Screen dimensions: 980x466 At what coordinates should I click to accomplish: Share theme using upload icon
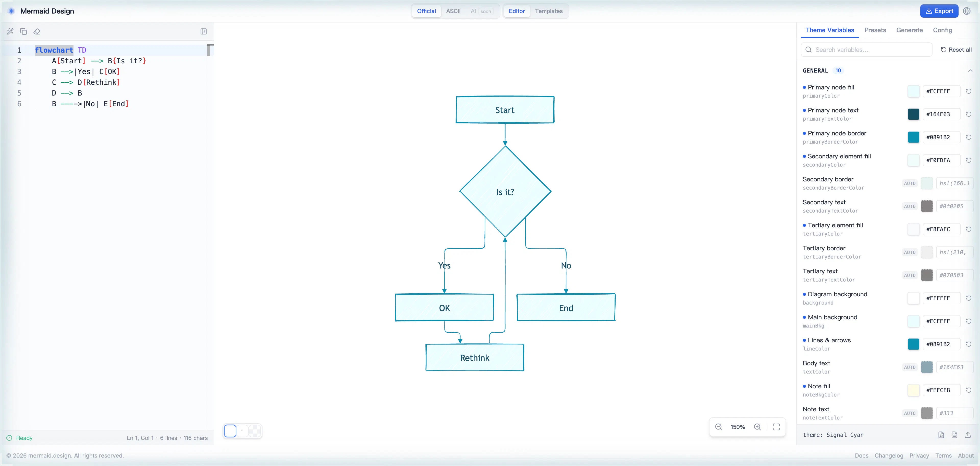968,435
